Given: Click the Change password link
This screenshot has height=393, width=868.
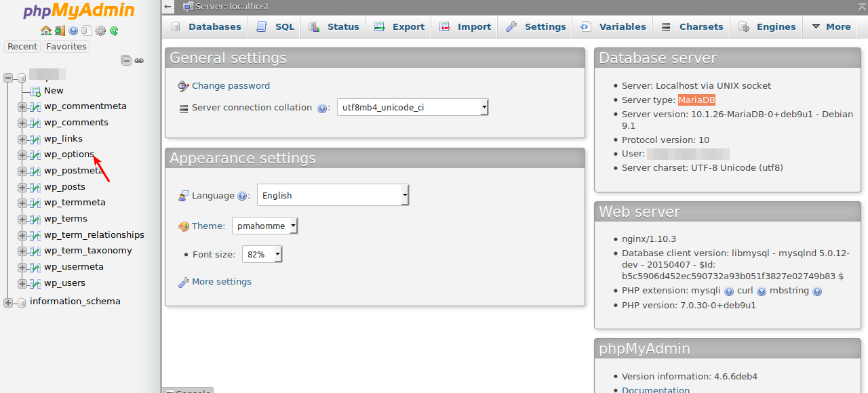Looking at the screenshot, I should pyautogui.click(x=231, y=86).
